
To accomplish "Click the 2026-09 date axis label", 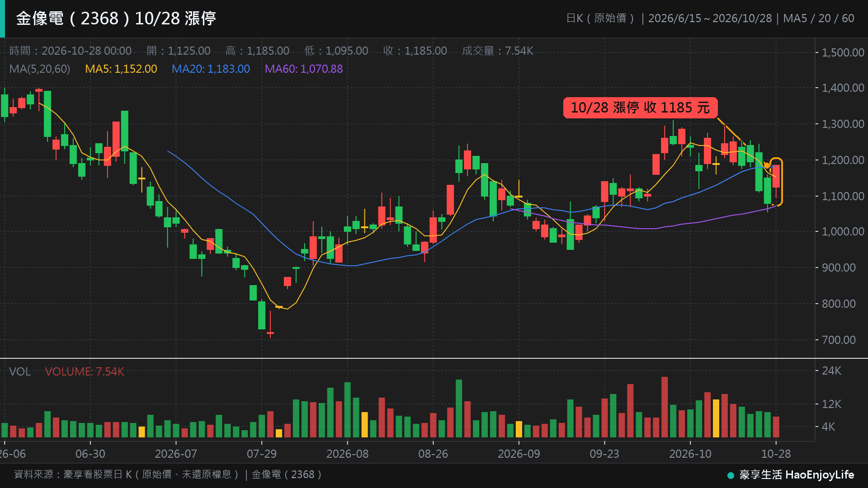I will click(519, 454).
